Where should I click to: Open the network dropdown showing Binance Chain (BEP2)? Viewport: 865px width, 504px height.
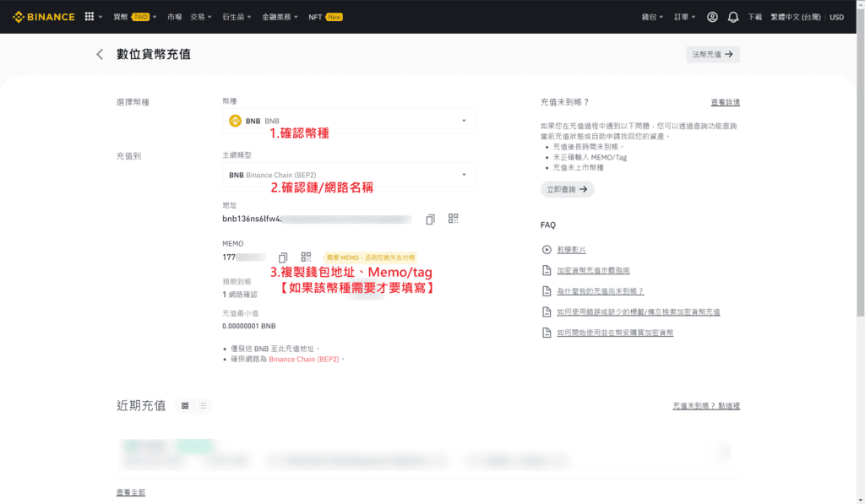pos(349,175)
